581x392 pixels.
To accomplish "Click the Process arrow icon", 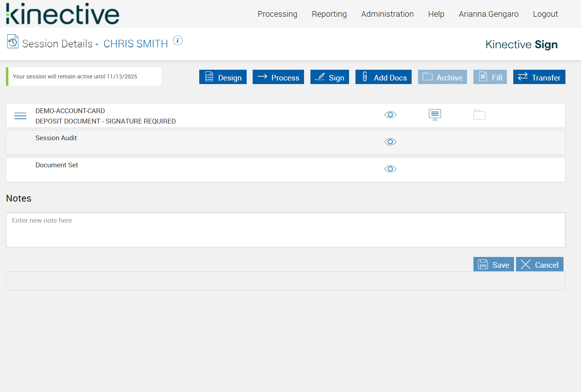I will pos(263,77).
